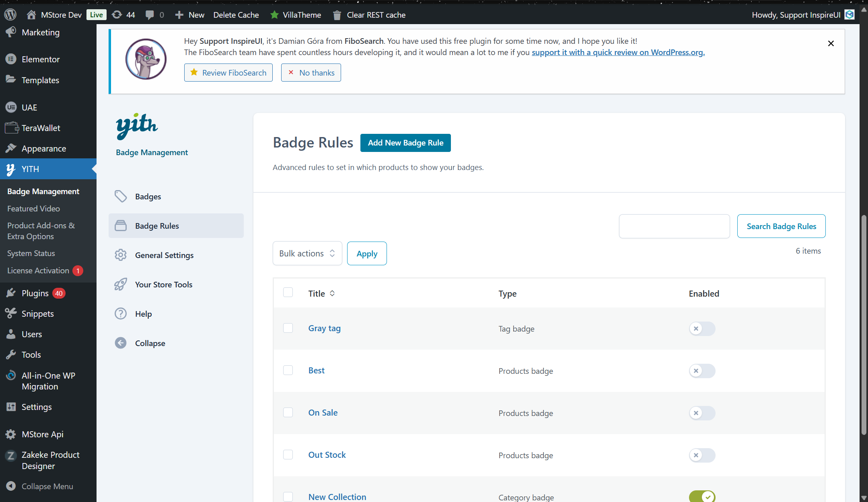
Task: Click the Clear REST cache trash icon
Action: [337, 15]
